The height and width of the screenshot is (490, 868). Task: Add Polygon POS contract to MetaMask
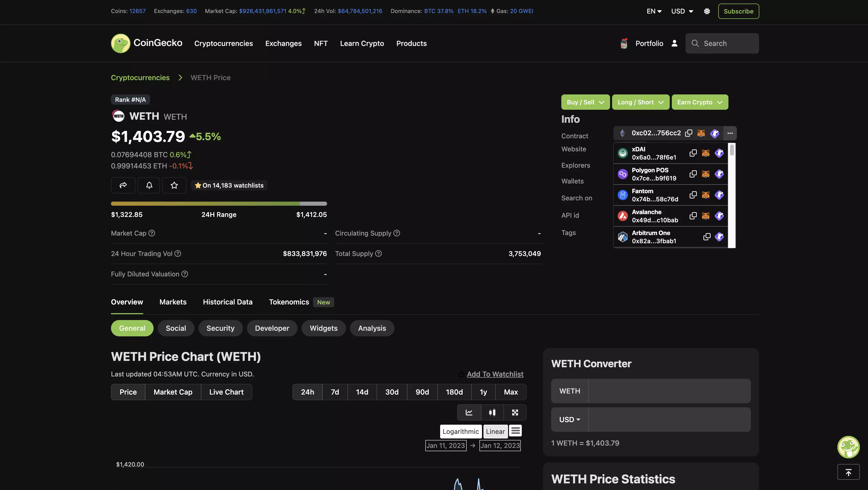pyautogui.click(x=705, y=174)
